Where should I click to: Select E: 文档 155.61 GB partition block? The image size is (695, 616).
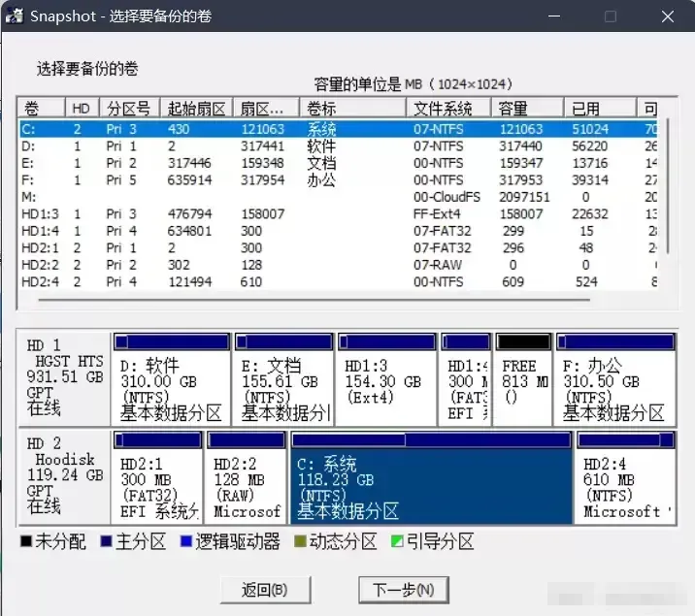click(x=284, y=379)
